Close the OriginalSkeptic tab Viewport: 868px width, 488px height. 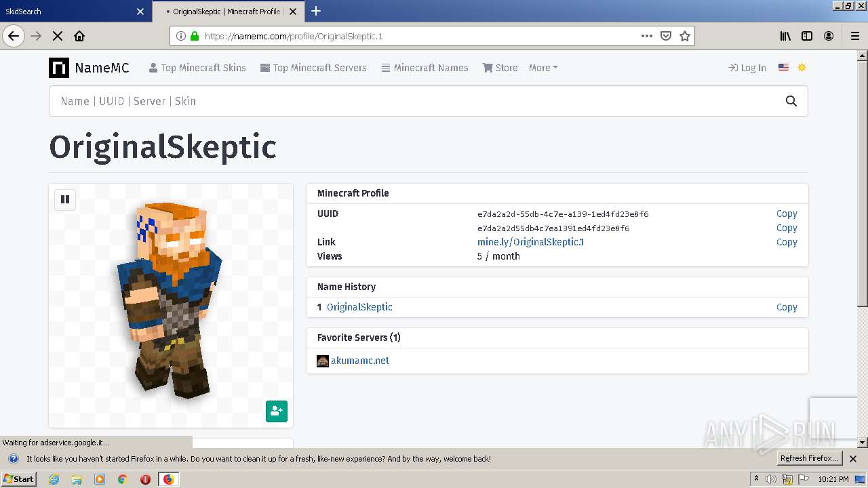292,12
